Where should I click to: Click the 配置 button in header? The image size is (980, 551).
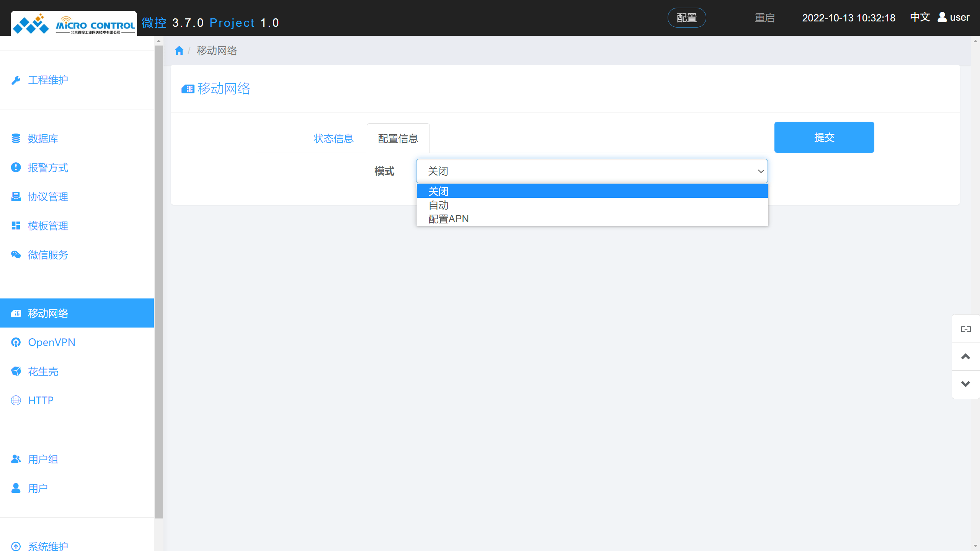686,18
